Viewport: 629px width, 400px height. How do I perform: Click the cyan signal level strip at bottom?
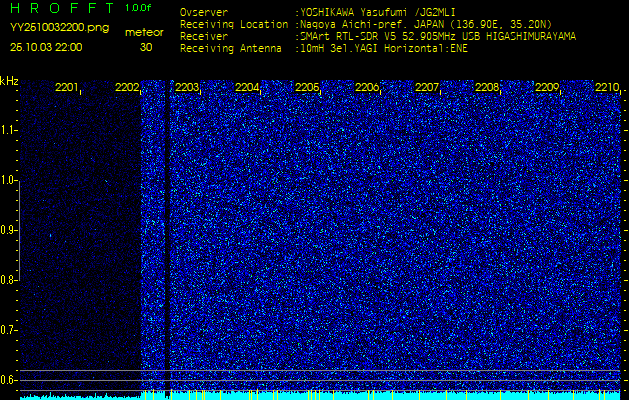(x=320, y=395)
